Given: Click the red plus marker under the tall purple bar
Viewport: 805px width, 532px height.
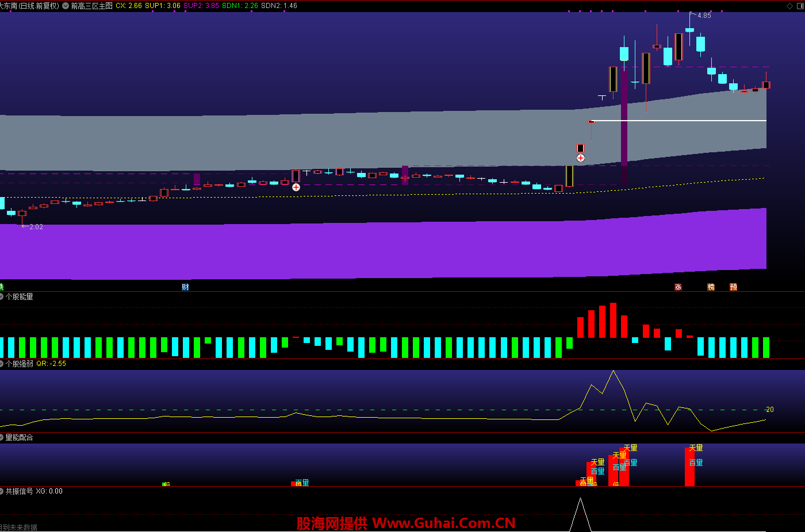Looking at the screenshot, I should [581, 158].
